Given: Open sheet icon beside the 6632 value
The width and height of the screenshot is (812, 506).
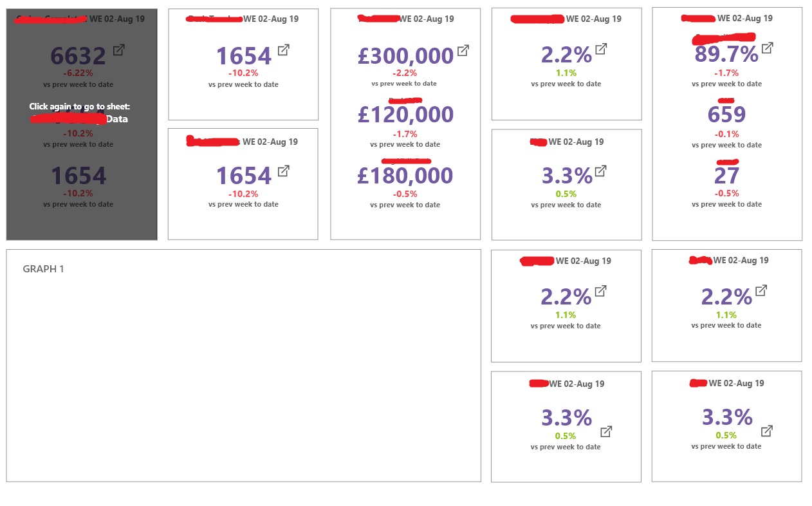Looking at the screenshot, I should click(x=119, y=50).
